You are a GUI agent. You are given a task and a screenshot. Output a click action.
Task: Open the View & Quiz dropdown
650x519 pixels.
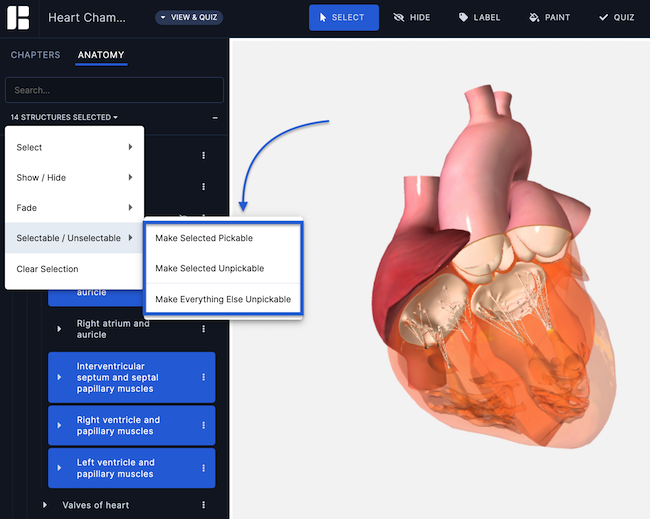click(189, 17)
